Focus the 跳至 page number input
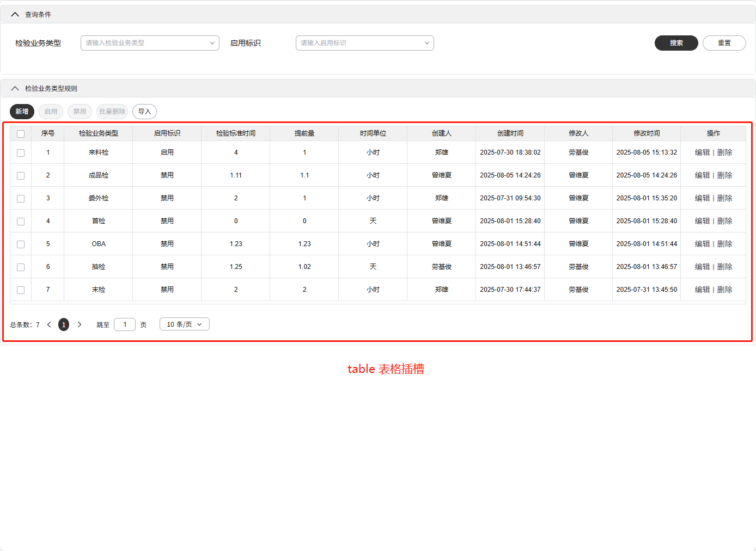756x551 pixels. [x=125, y=325]
